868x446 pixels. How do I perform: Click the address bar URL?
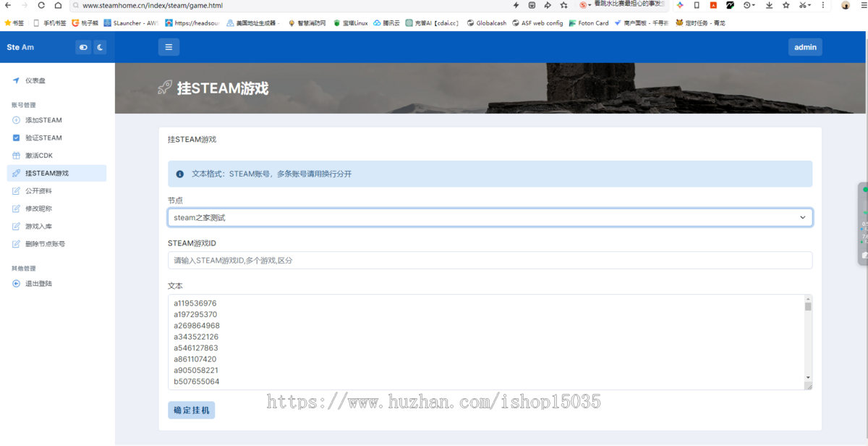153,5
